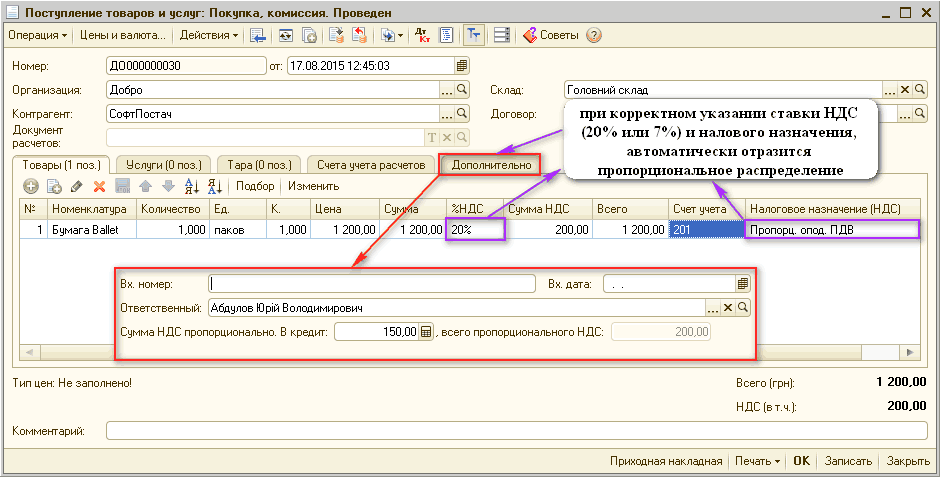Select Пропорц. опод. ПДВ cell
940x477 pixels.
pyautogui.click(x=832, y=230)
